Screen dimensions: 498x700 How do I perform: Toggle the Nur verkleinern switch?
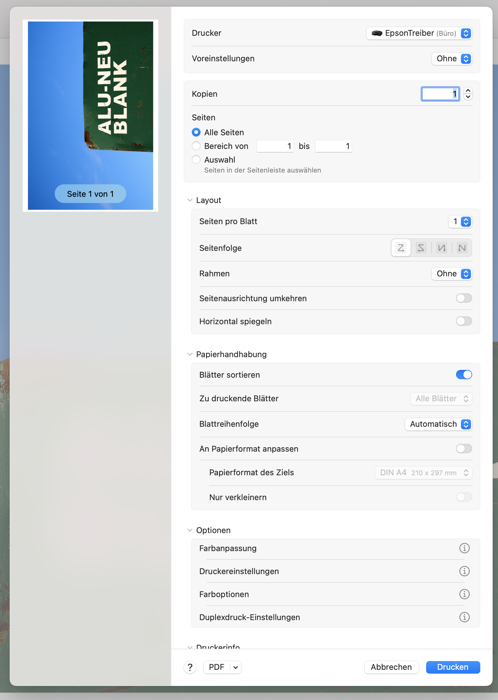[x=464, y=497]
